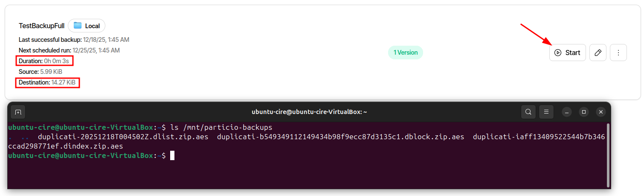Click the terminal vertical scrollbar

pyautogui.click(x=609, y=155)
